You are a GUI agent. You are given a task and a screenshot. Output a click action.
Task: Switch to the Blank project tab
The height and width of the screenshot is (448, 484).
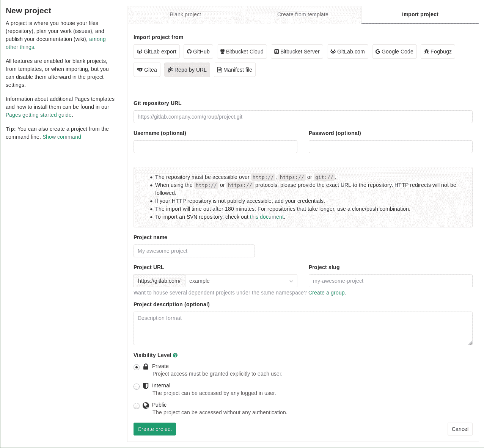(185, 14)
